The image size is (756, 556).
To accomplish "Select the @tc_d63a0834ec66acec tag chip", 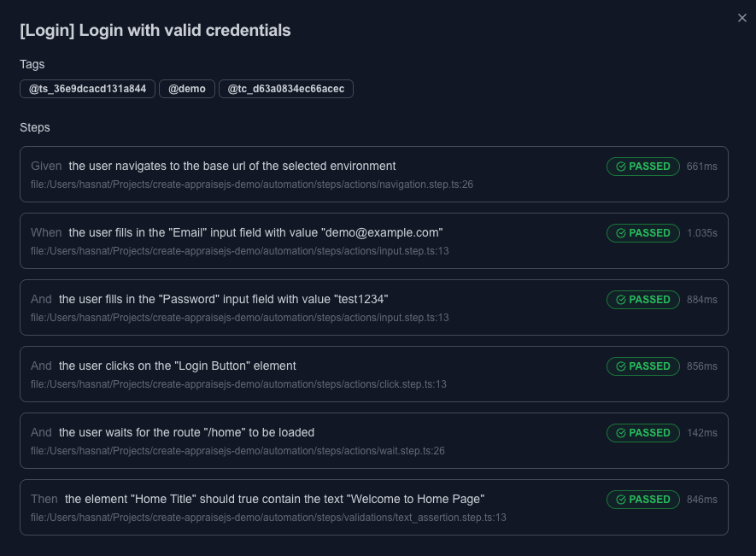I will (286, 88).
